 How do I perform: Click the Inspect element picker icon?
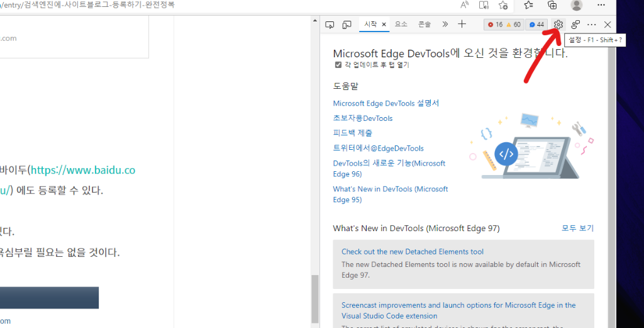point(330,25)
